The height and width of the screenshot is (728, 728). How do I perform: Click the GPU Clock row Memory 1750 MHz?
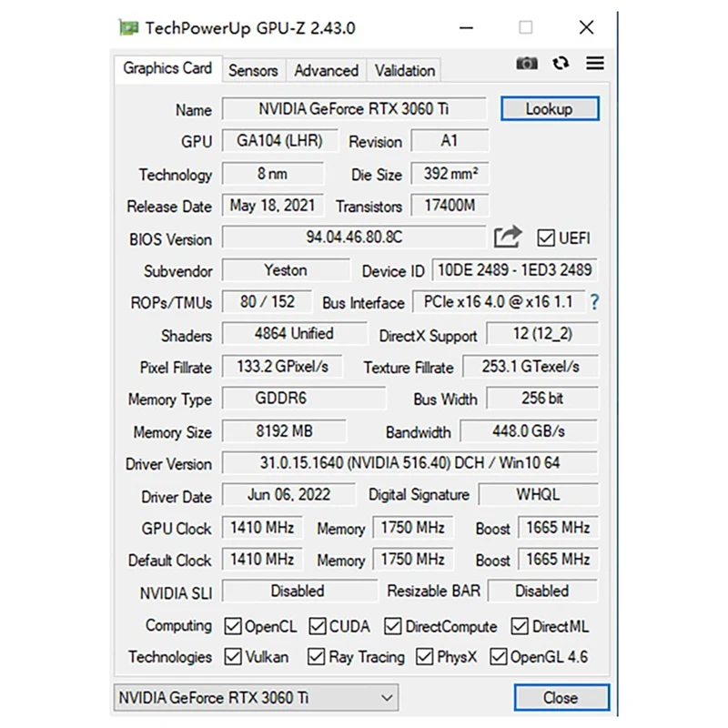[x=413, y=528]
